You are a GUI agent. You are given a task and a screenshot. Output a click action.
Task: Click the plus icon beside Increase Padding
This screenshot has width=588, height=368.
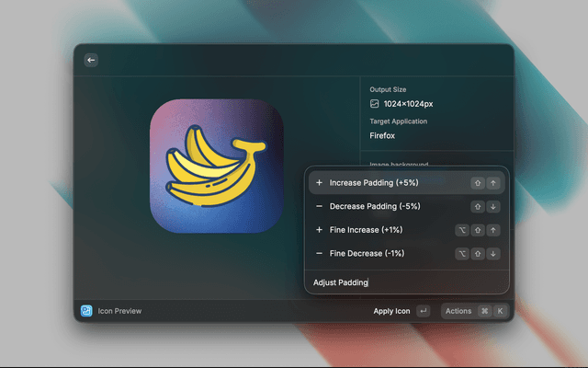click(x=319, y=183)
